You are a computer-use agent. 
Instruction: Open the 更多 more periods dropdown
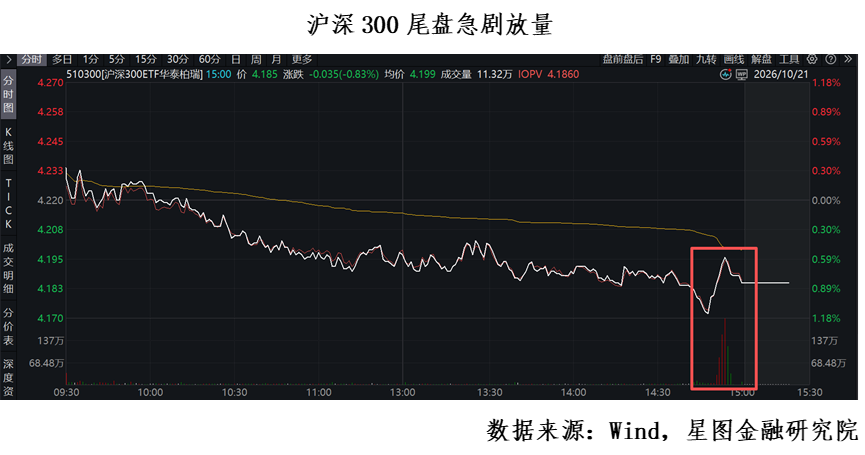[x=302, y=59]
